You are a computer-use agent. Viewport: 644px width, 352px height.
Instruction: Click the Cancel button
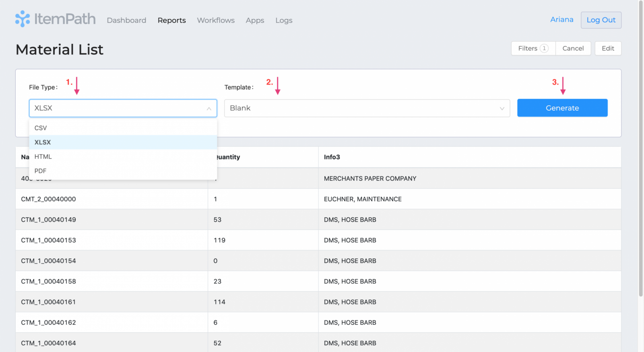pyautogui.click(x=573, y=48)
